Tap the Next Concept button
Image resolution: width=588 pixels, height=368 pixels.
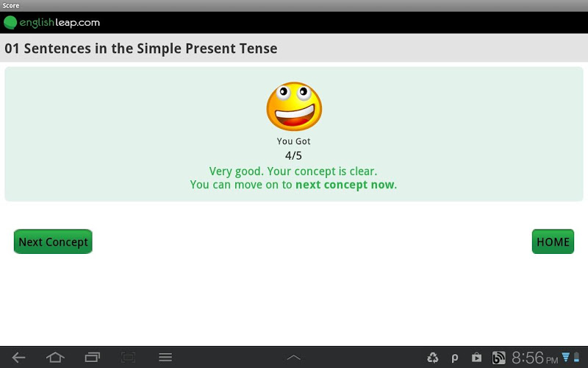(53, 241)
